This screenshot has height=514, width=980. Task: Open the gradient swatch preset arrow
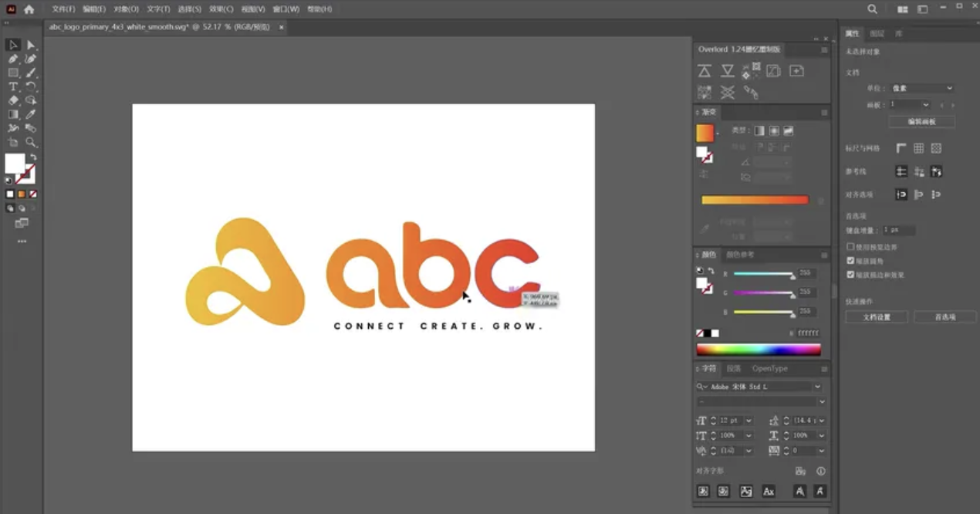point(718,134)
